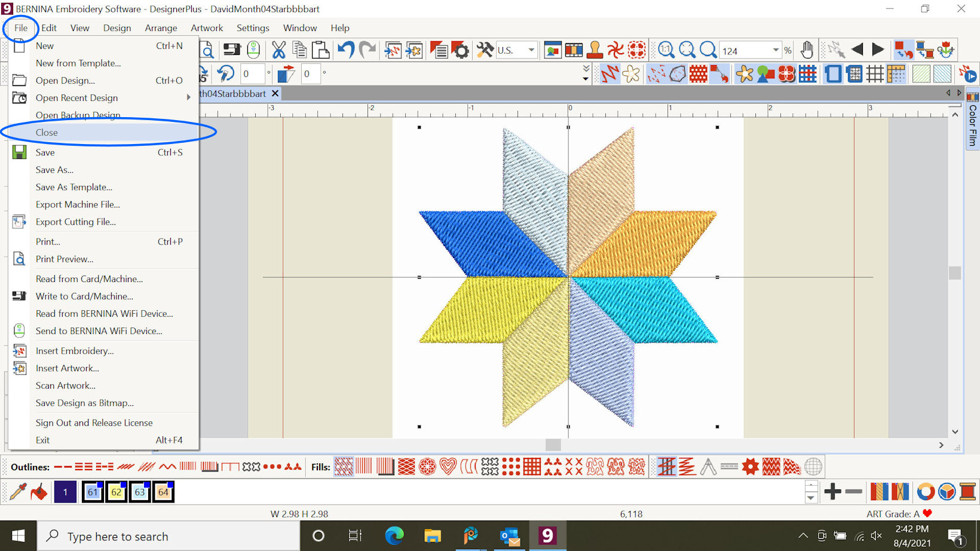Open the Settings menu
The image size is (980, 551).
pyautogui.click(x=253, y=27)
